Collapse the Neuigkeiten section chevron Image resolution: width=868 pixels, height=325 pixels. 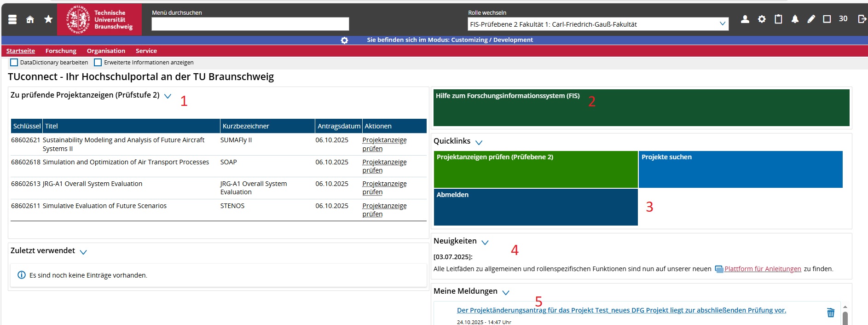point(485,242)
